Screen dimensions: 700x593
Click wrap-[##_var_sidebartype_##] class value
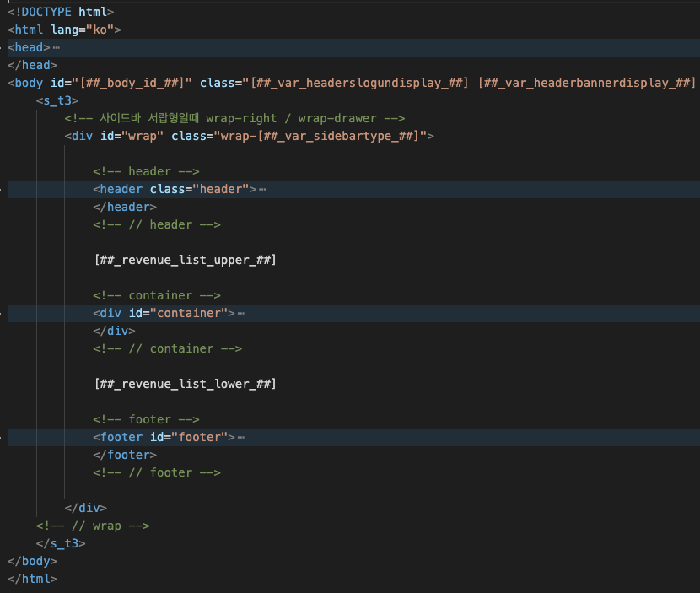(x=320, y=136)
